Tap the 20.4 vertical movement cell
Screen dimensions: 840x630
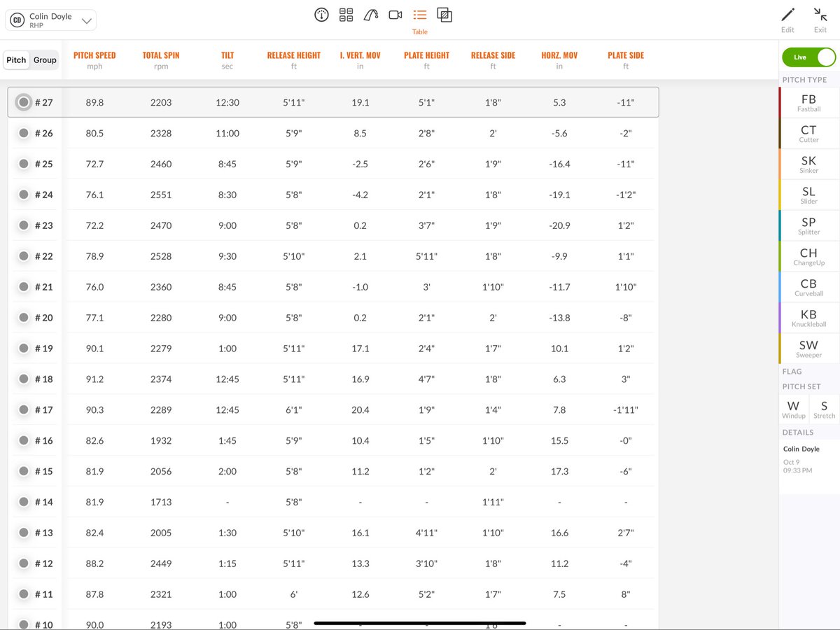tap(360, 409)
